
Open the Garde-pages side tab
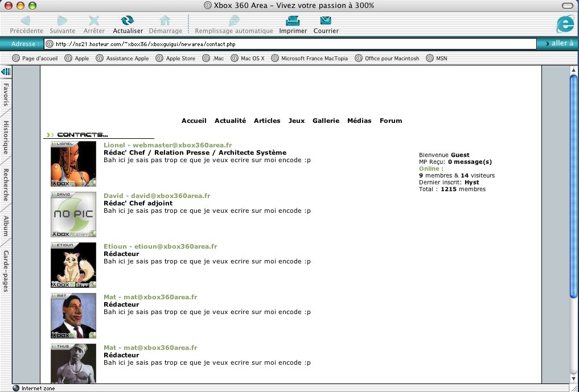[x=6, y=271]
